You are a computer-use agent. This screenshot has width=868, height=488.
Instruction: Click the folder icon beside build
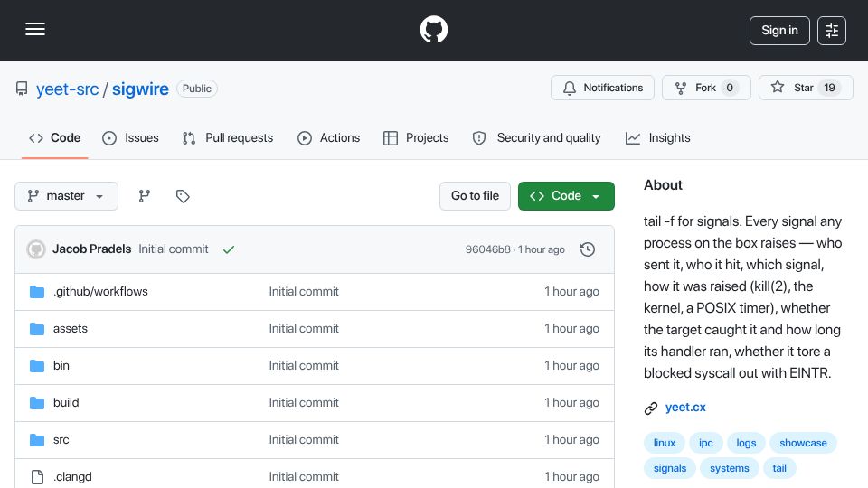pos(37,403)
